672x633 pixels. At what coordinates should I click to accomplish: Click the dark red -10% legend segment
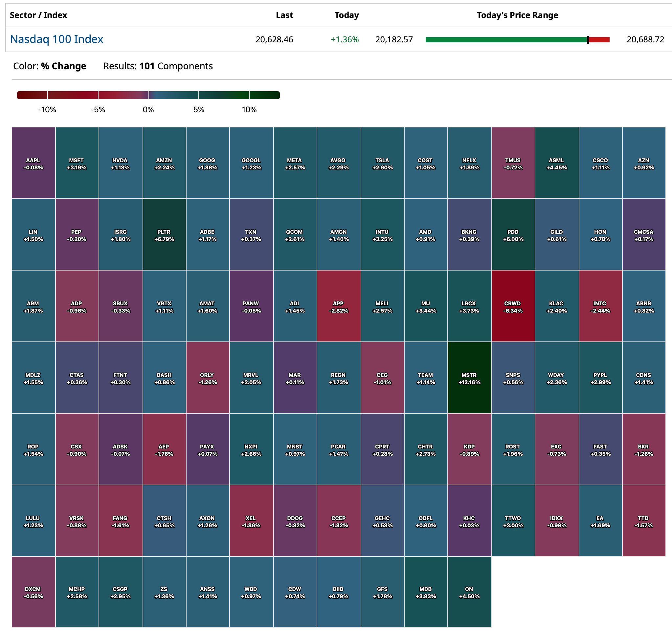click(32, 95)
